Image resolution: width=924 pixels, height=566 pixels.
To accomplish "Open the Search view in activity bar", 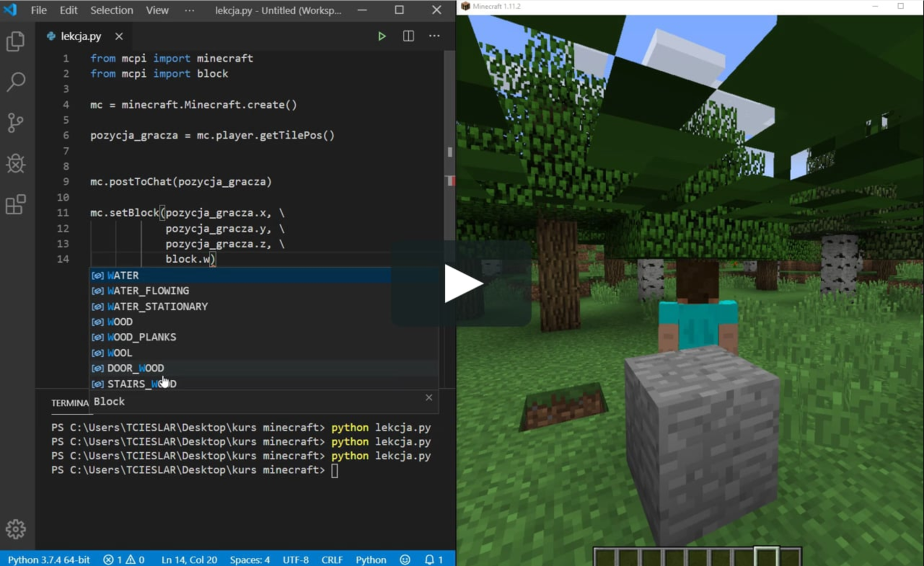I will point(15,82).
